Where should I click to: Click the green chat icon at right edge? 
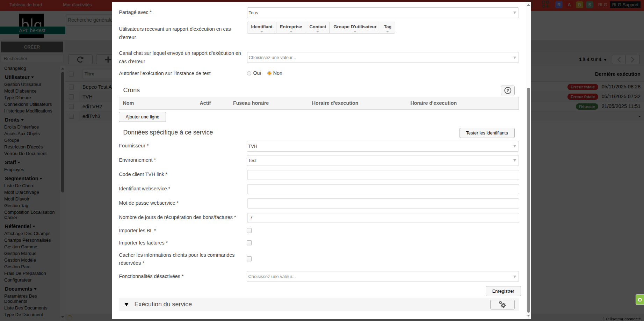[639, 300]
